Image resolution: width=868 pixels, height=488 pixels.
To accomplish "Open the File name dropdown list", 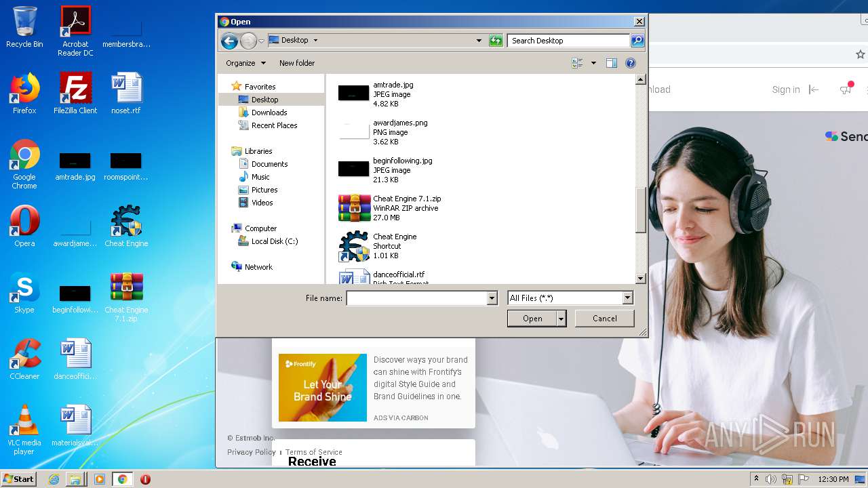I will [492, 298].
